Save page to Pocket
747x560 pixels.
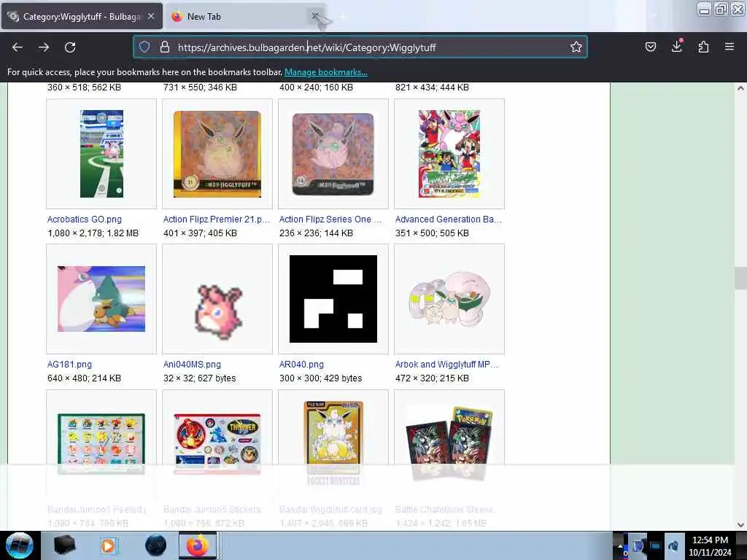click(650, 47)
